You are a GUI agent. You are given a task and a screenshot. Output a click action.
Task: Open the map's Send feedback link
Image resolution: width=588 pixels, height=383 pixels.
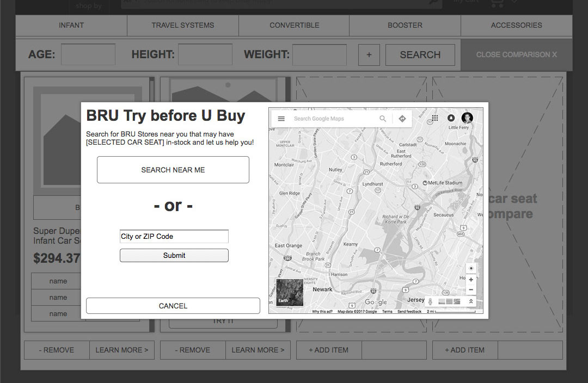point(409,312)
